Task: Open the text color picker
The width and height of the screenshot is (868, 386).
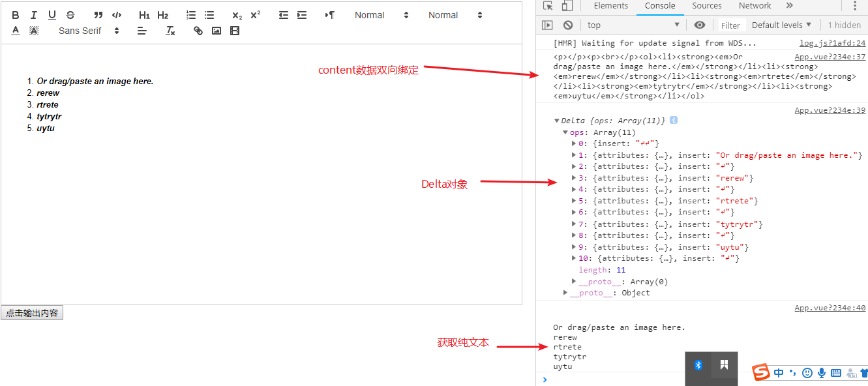Action: (16, 31)
